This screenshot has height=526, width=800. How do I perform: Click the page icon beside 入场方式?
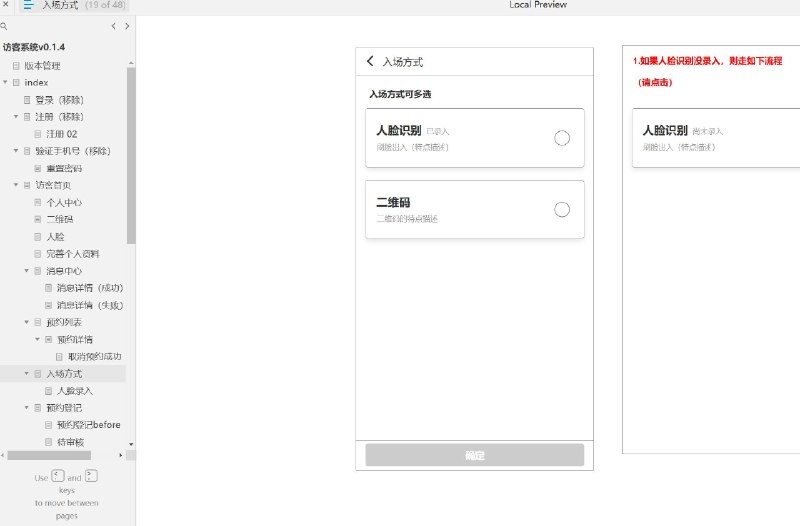pos(38,373)
